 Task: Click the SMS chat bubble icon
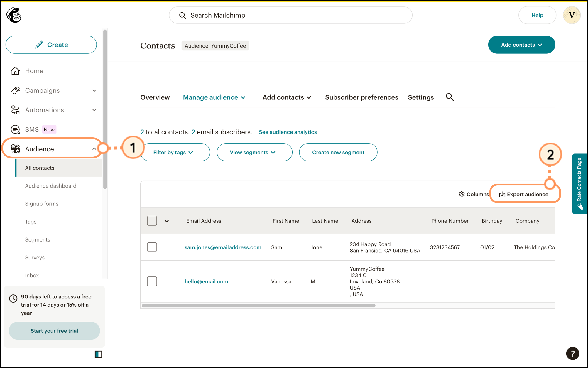[x=15, y=129]
